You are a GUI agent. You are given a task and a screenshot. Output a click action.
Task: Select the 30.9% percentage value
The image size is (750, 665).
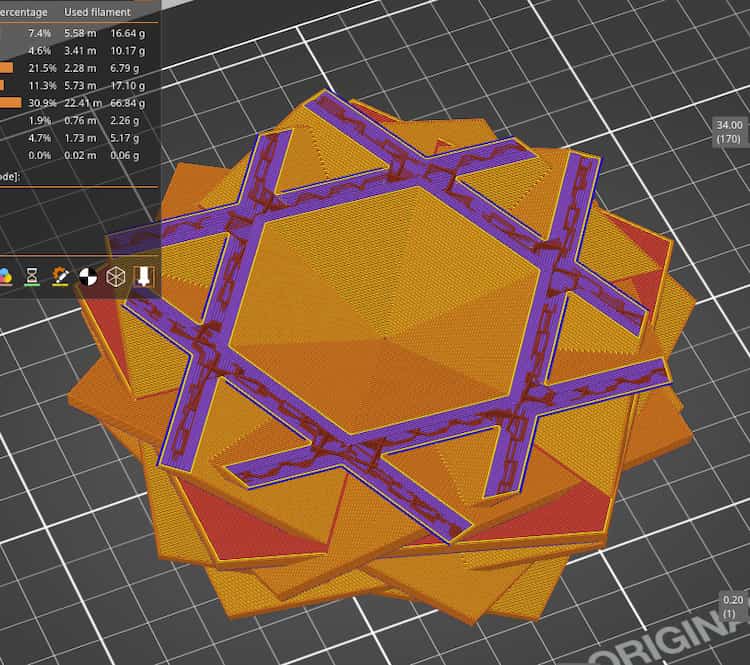pyautogui.click(x=42, y=103)
